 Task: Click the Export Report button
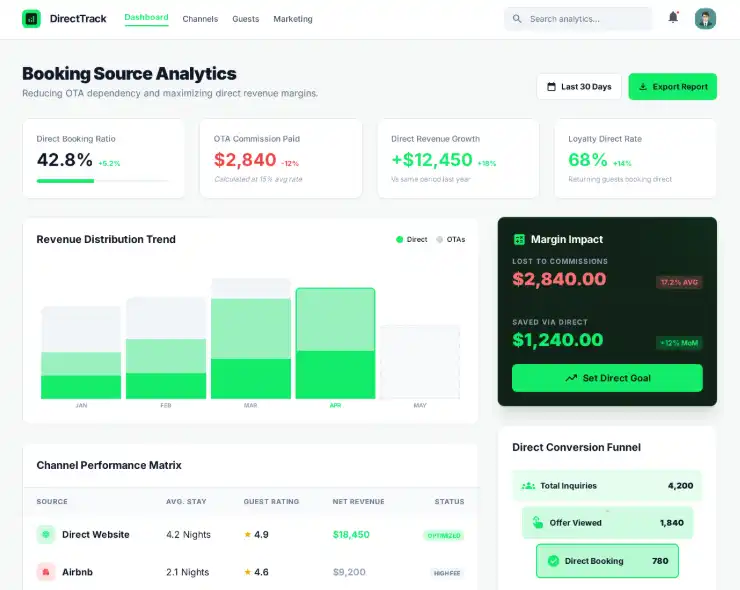tap(672, 87)
